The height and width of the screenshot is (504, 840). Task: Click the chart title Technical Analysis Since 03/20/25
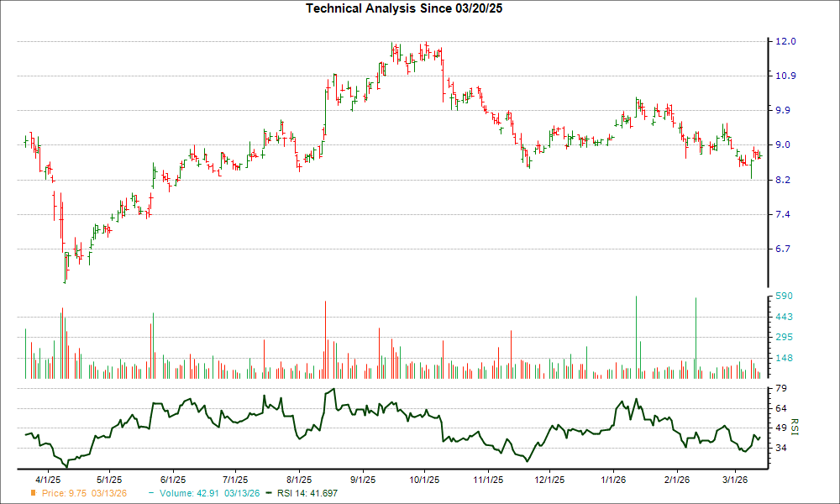click(x=405, y=9)
